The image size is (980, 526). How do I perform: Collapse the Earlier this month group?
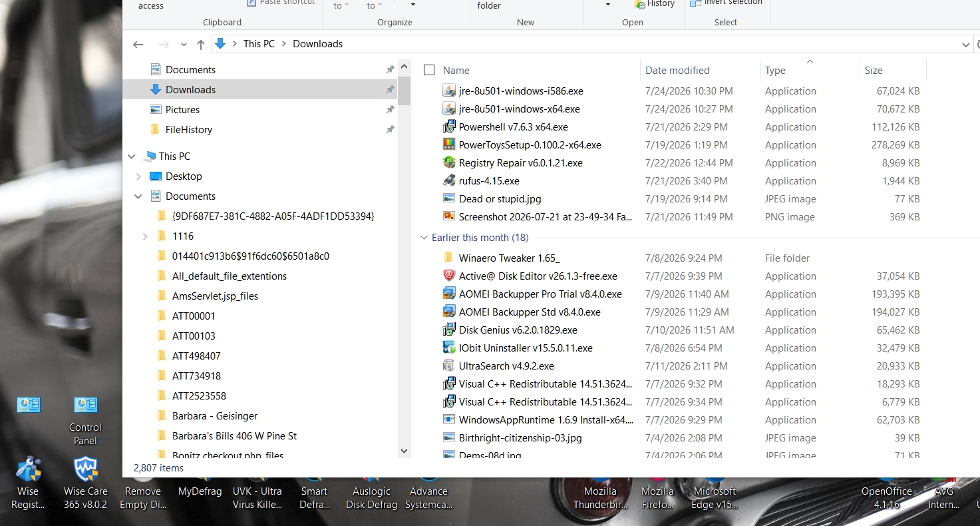424,238
